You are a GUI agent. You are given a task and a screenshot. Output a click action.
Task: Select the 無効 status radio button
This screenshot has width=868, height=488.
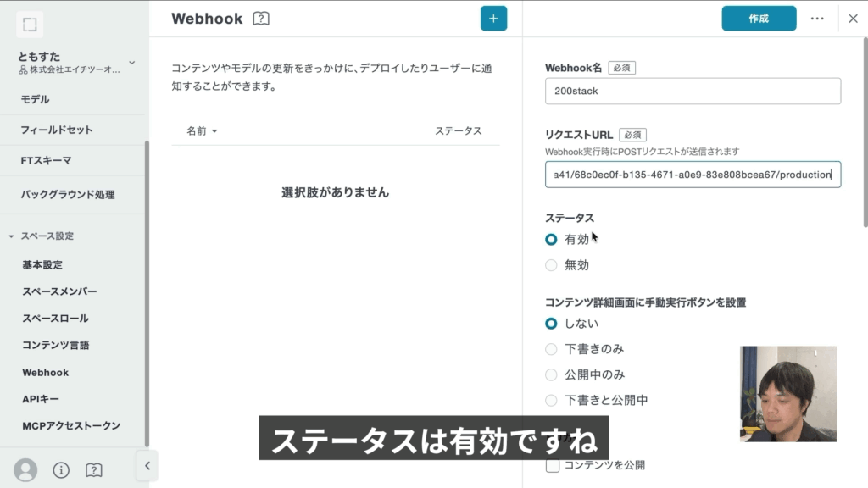tap(552, 265)
